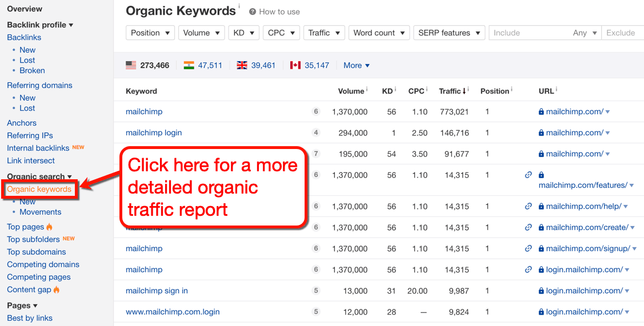Open Overview in the sidebar
The height and width of the screenshot is (326, 644).
tap(25, 9)
